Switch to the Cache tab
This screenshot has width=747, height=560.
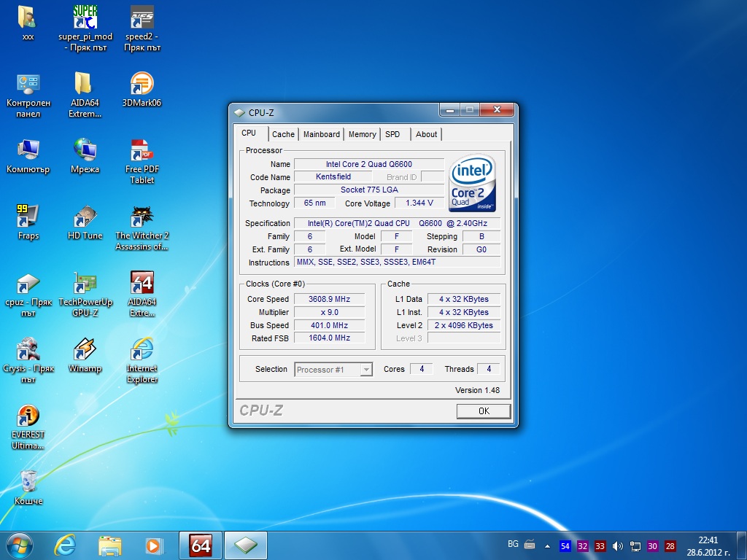(x=284, y=134)
